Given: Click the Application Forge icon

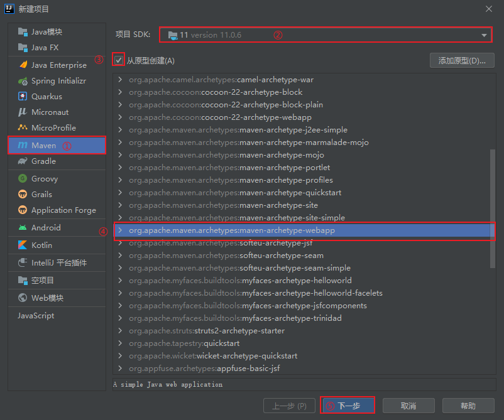Looking at the screenshot, I should point(23,210).
